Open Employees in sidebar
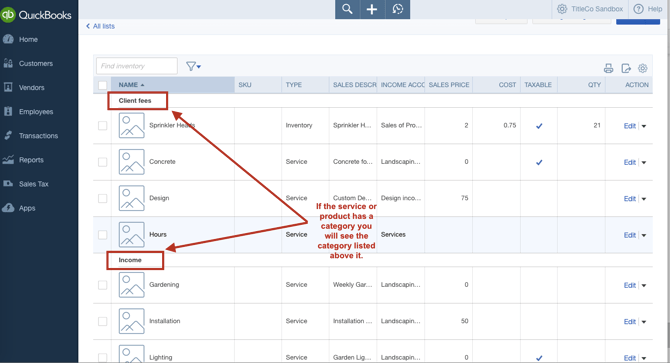 (36, 111)
